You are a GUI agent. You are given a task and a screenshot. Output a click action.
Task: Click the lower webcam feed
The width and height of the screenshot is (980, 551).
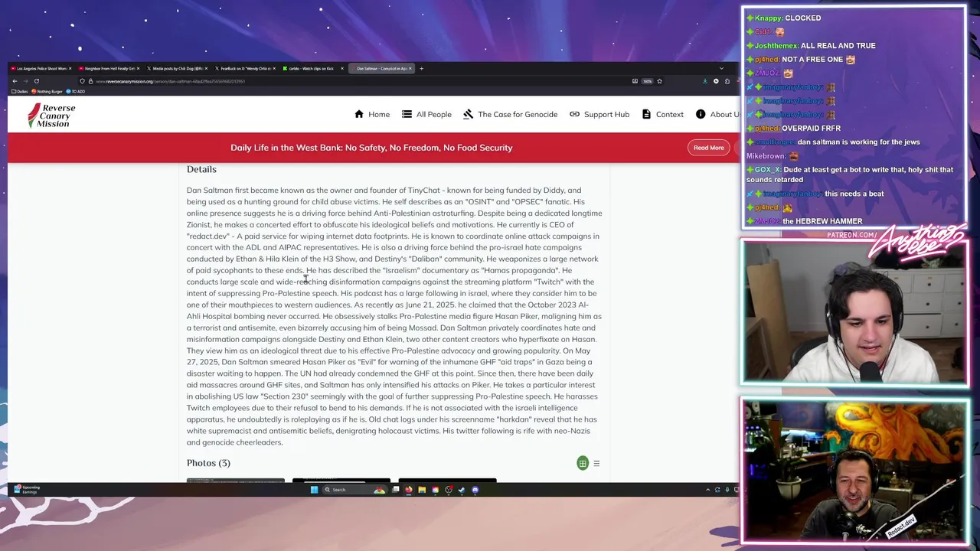pos(854,471)
